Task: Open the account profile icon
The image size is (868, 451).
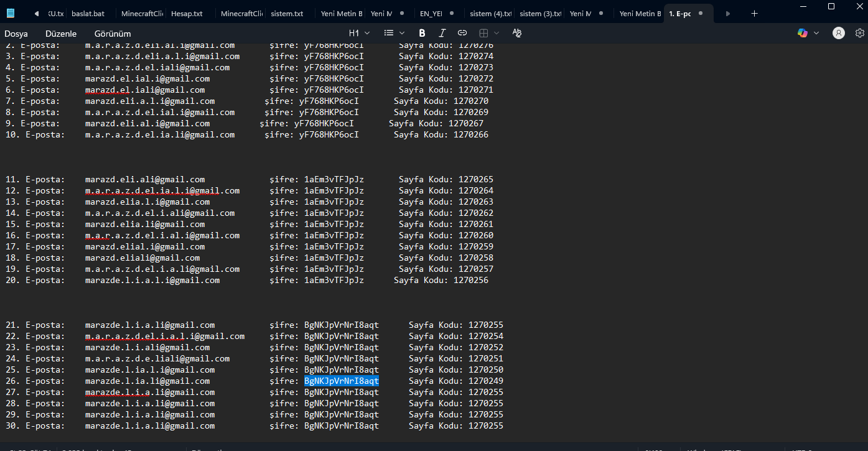Action: click(839, 33)
